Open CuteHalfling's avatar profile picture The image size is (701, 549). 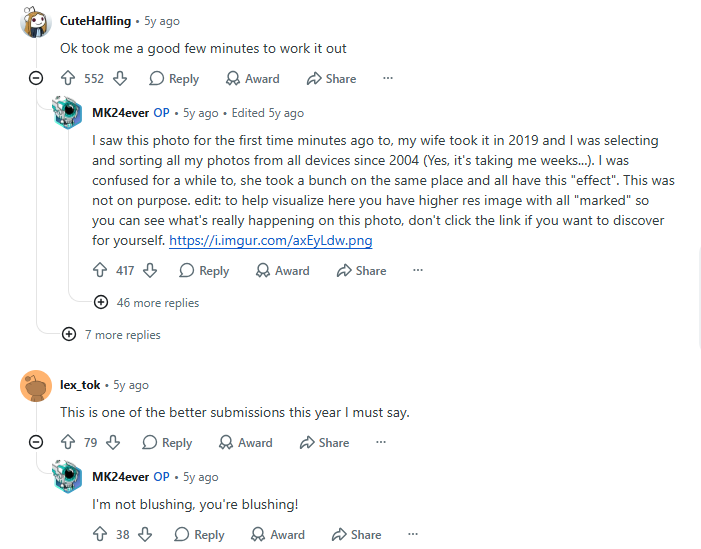(36, 21)
